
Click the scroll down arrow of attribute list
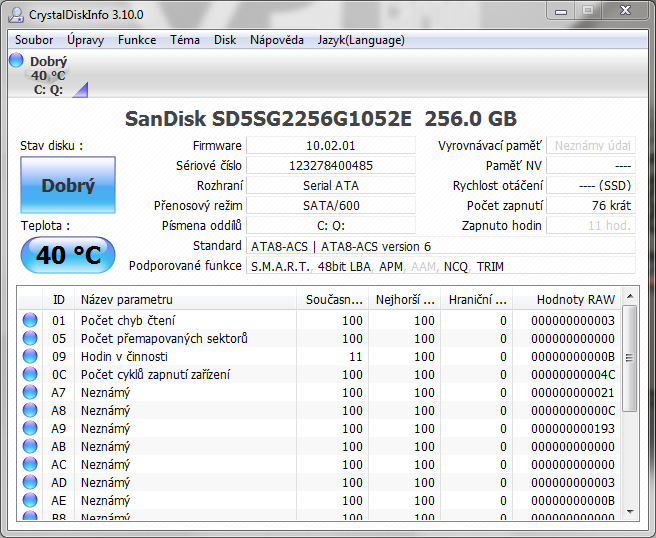[630, 513]
